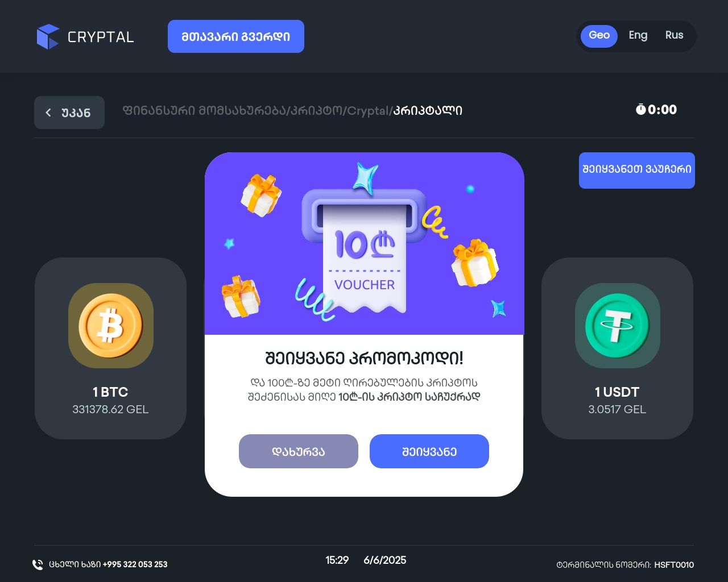Open the 1 USDT price card

point(617,348)
